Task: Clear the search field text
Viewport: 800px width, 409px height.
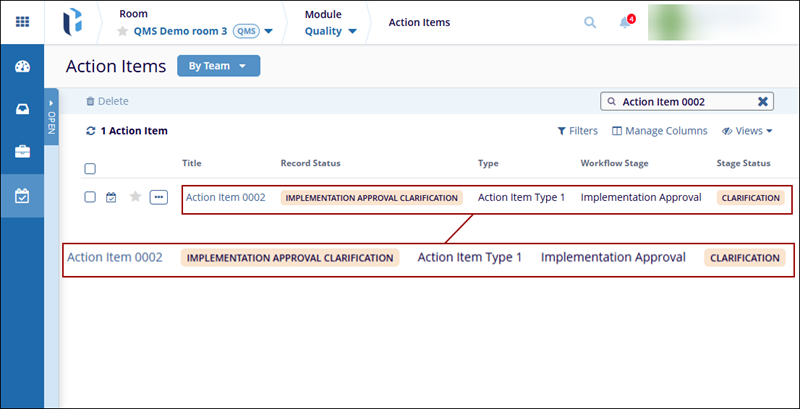Action: click(763, 101)
